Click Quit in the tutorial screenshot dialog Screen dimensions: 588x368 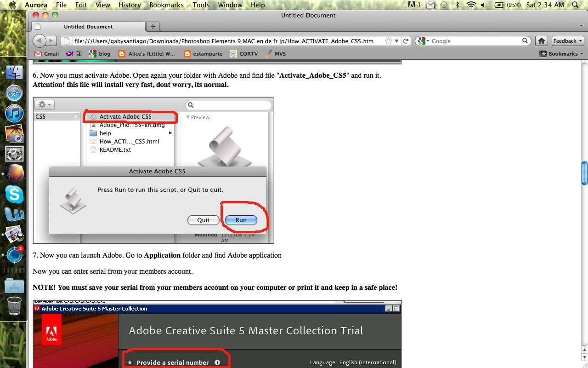[203, 220]
